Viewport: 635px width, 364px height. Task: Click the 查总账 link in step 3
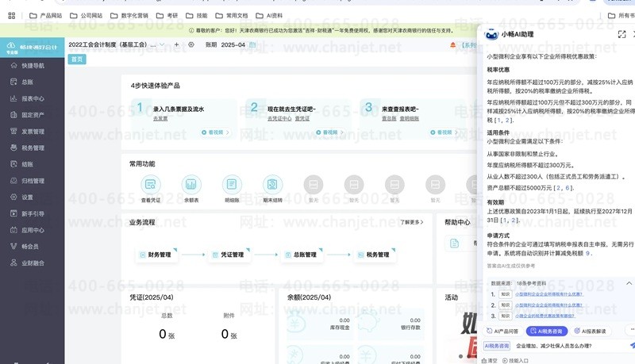pos(389,118)
